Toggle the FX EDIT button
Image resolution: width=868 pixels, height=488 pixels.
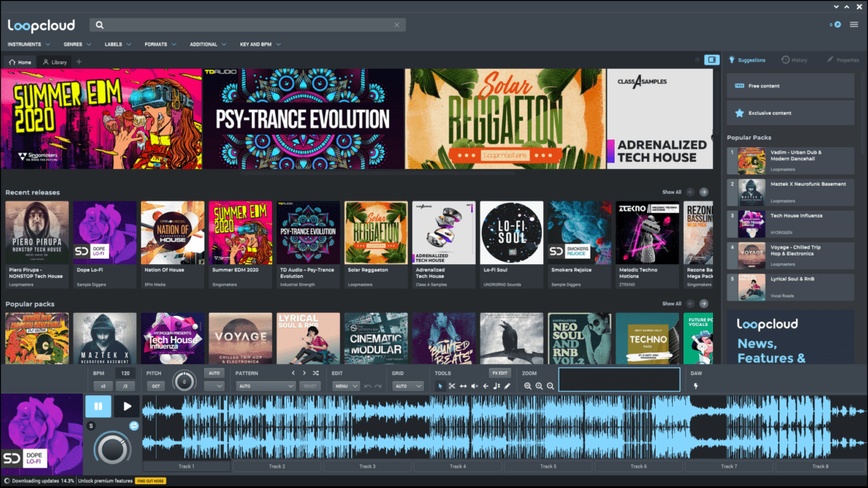point(499,373)
